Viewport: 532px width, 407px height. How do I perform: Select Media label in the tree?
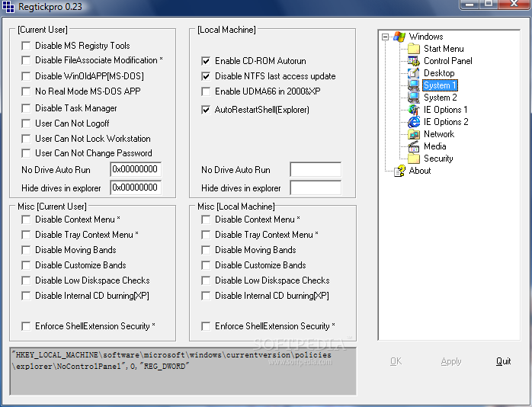click(434, 146)
